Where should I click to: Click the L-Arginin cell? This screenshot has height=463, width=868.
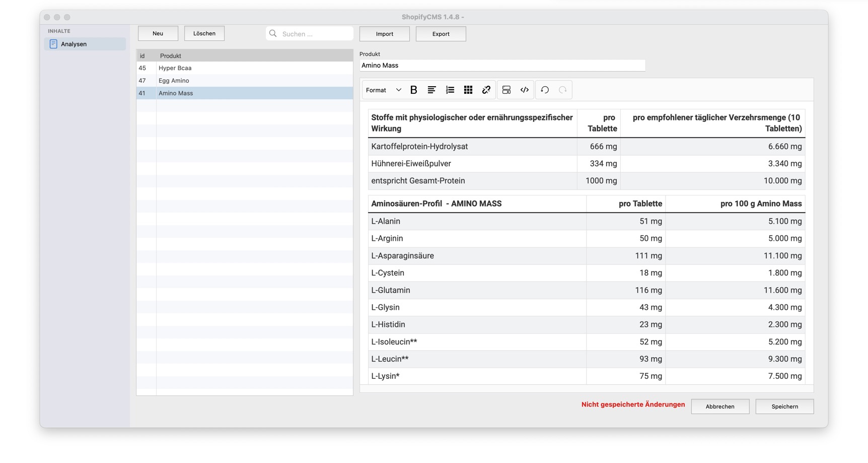click(477, 239)
